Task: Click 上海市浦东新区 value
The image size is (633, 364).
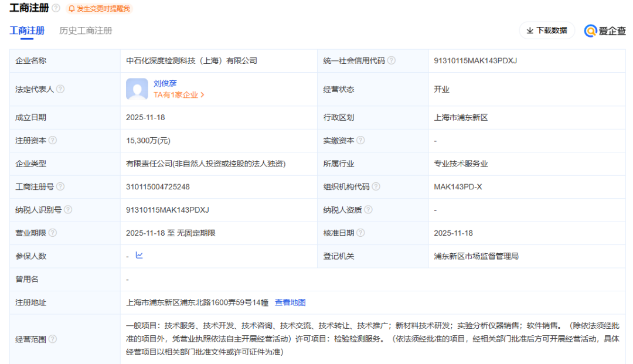Action: [x=461, y=117]
